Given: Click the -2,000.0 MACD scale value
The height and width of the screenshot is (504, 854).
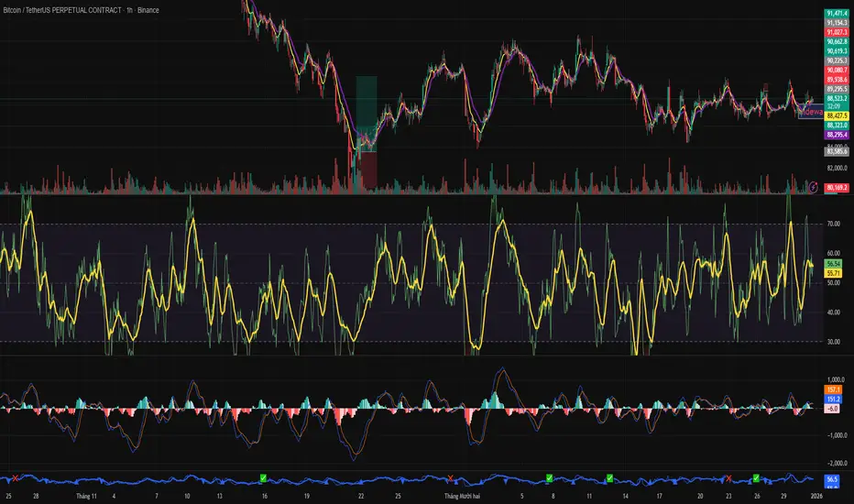Looking at the screenshot, I should [x=836, y=463].
